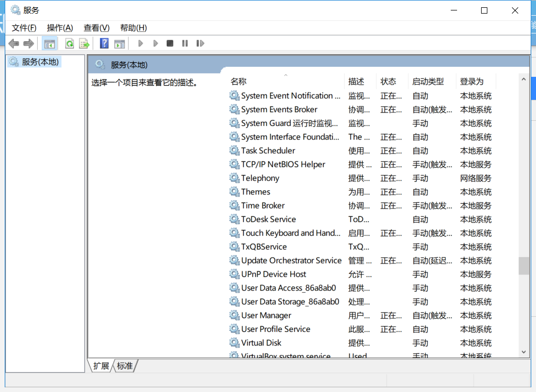Switch to the 扩展 tab

click(x=101, y=366)
